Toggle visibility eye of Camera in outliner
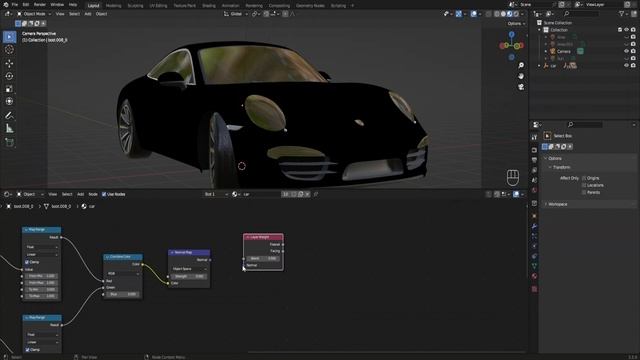 tap(627, 51)
